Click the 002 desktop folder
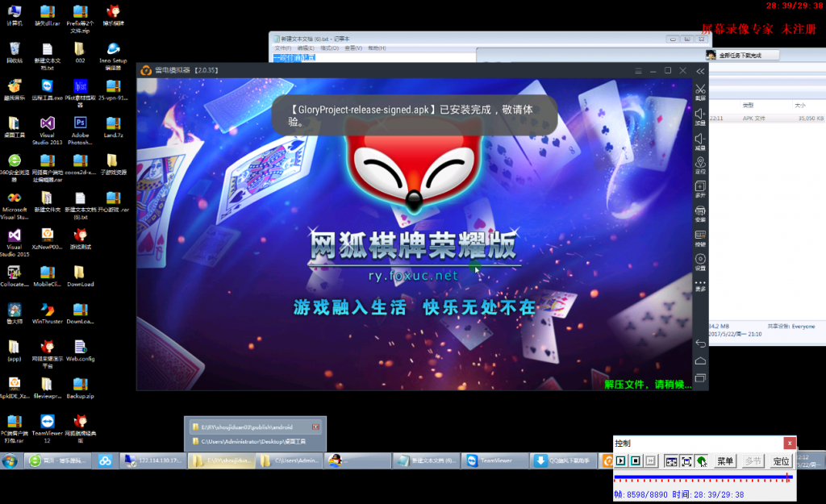 [x=80, y=52]
